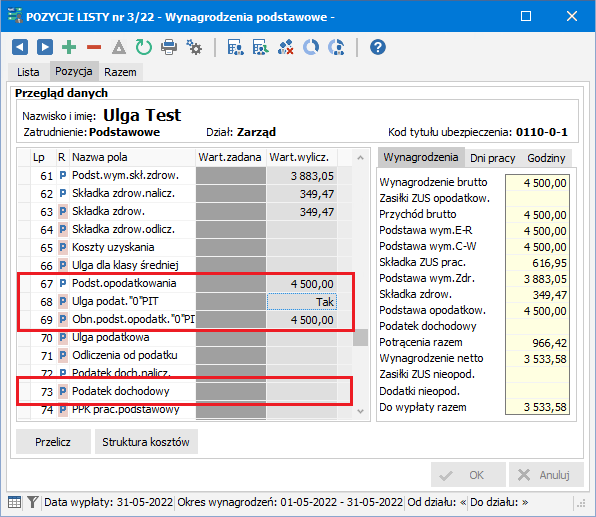The image size is (596, 517).
Task: Click the Wart.zadana column header
Action: coord(230,157)
